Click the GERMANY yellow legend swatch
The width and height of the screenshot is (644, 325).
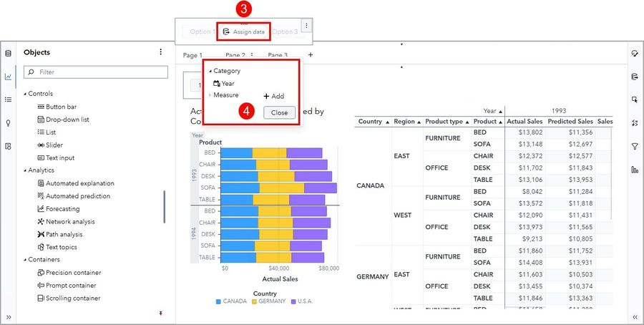point(254,301)
